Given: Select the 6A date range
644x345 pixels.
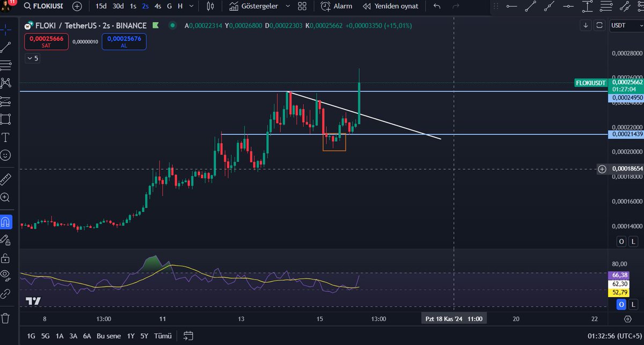Looking at the screenshot, I should [x=87, y=336].
